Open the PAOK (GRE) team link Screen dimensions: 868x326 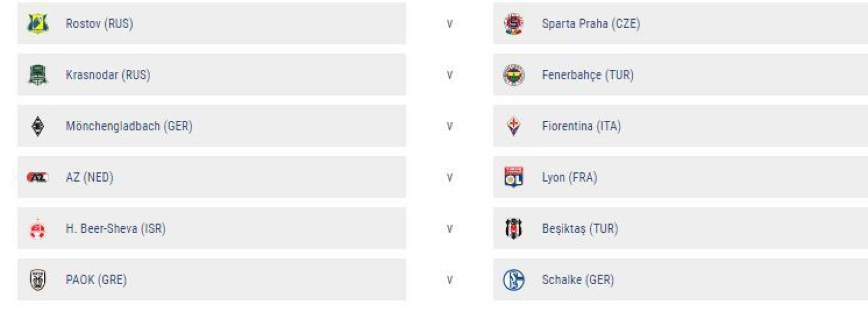[x=96, y=280]
